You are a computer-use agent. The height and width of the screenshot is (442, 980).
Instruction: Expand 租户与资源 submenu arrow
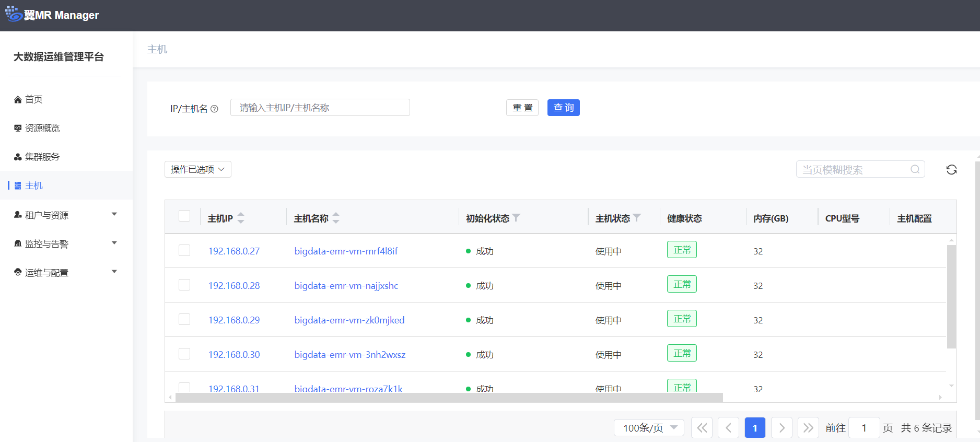click(114, 214)
